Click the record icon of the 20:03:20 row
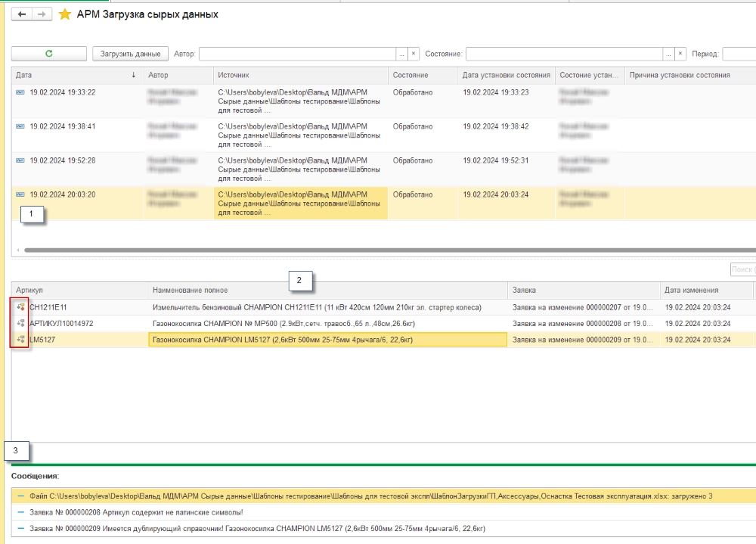756x544 pixels. pyautogui.click(x=20, y=194)
